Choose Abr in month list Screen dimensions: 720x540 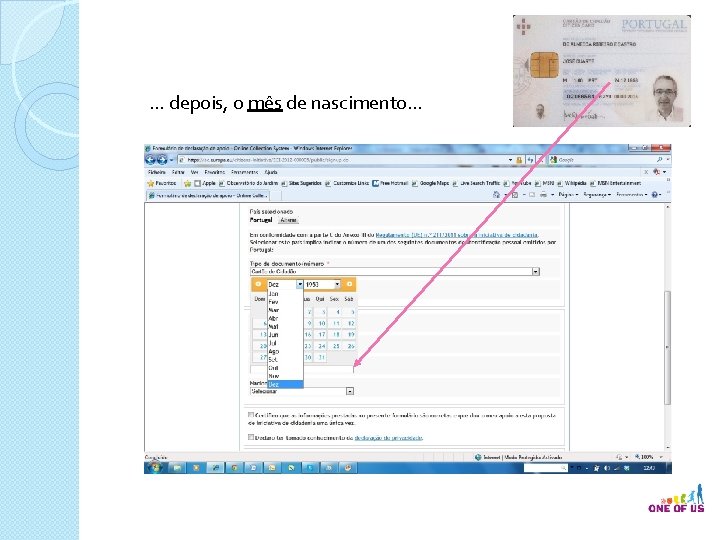tap(285, 318)
